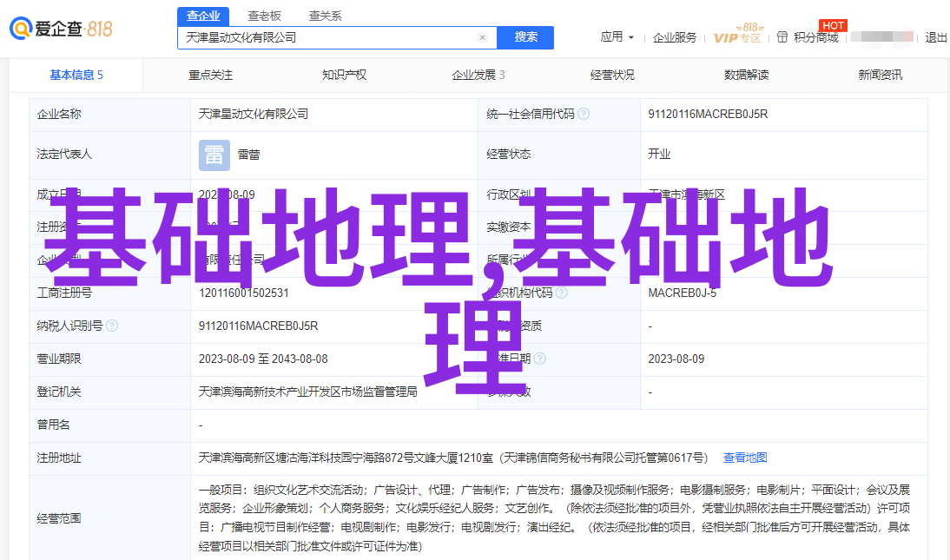Select the 经营状态 value 开业

(659, 155)
